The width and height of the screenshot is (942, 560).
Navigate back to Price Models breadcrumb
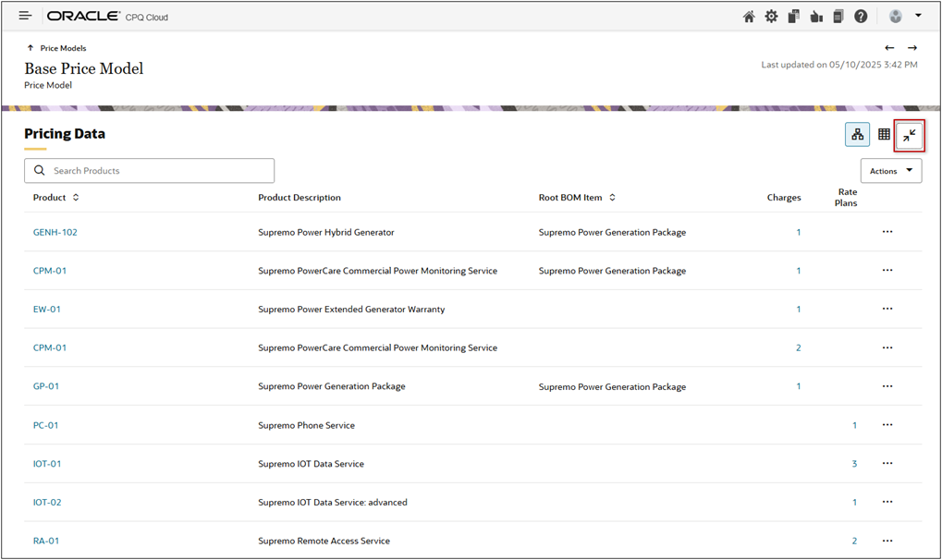[x=63, y=48]
